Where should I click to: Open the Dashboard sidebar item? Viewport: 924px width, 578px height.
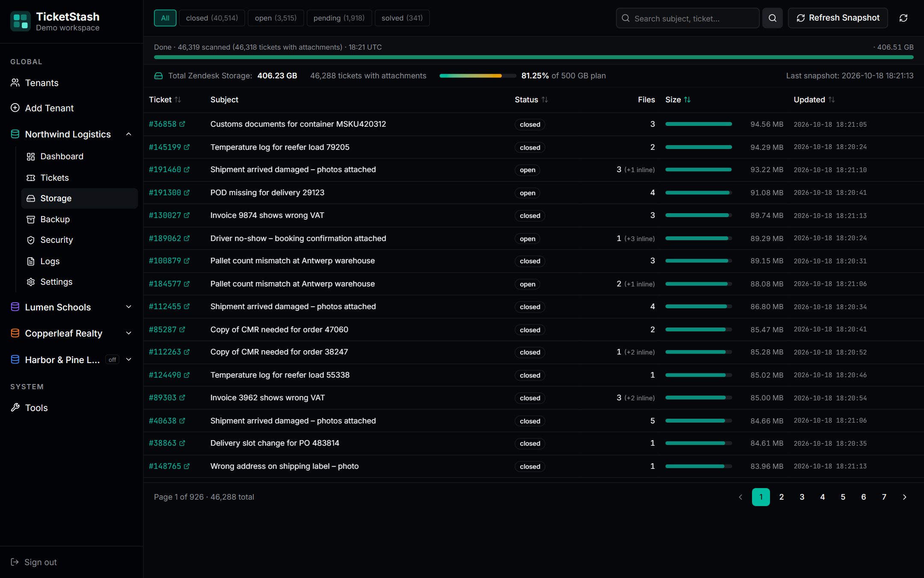pos(79,156)
